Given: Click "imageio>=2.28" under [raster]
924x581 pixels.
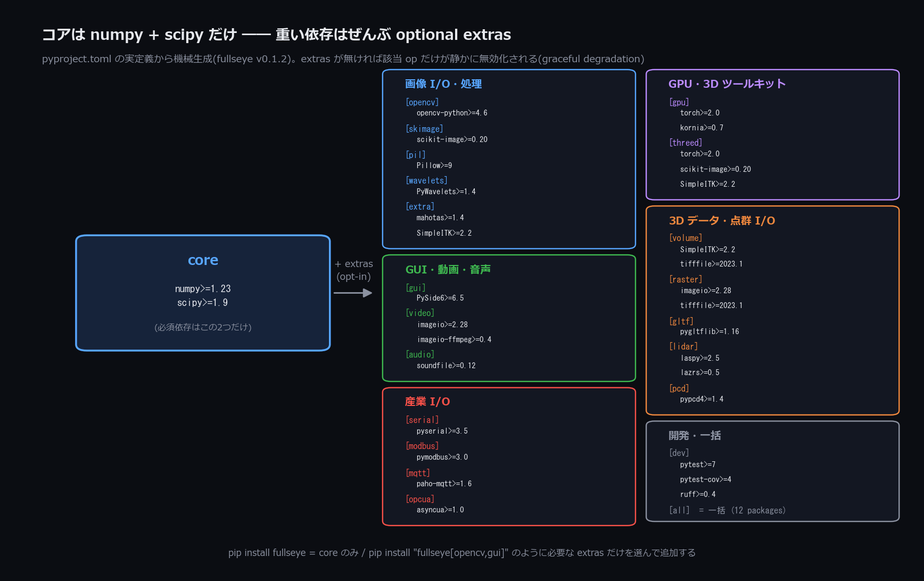Looking at the screenshot, I should [x=706, y=290].
